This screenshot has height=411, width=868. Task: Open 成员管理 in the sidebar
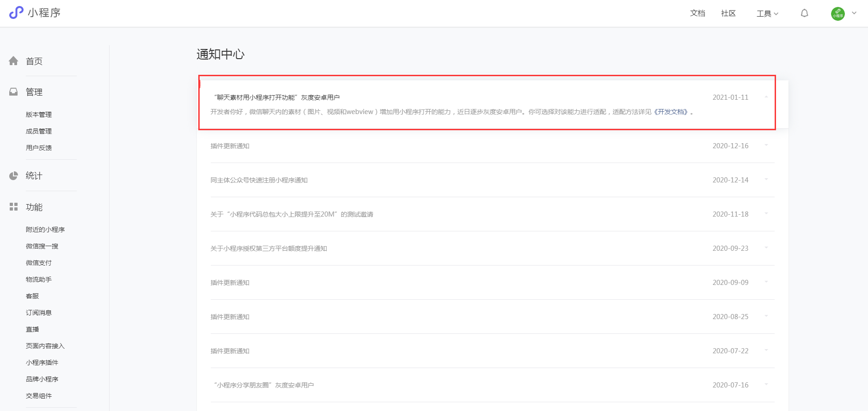coord(39,131)
